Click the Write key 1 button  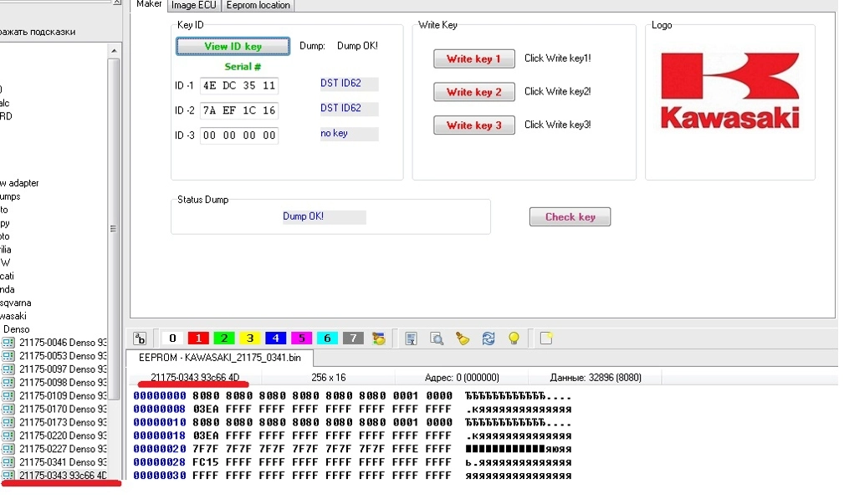tap(473, 59)
